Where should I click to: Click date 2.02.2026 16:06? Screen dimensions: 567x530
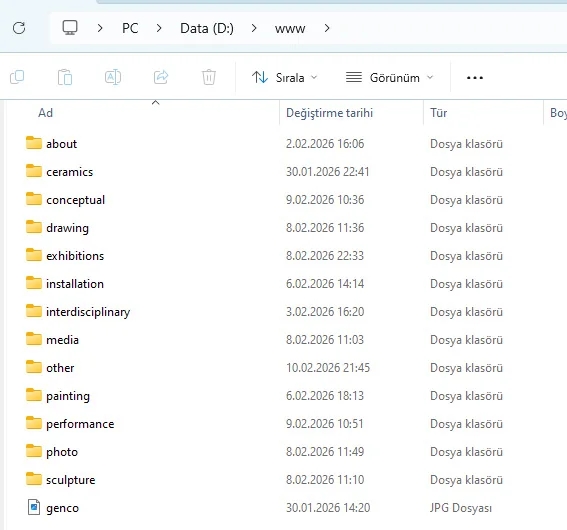[325, 144]
